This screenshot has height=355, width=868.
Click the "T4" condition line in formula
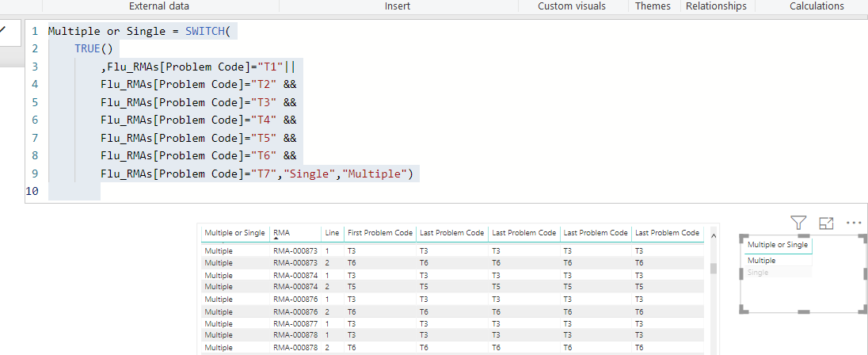[x=199, y=120]
